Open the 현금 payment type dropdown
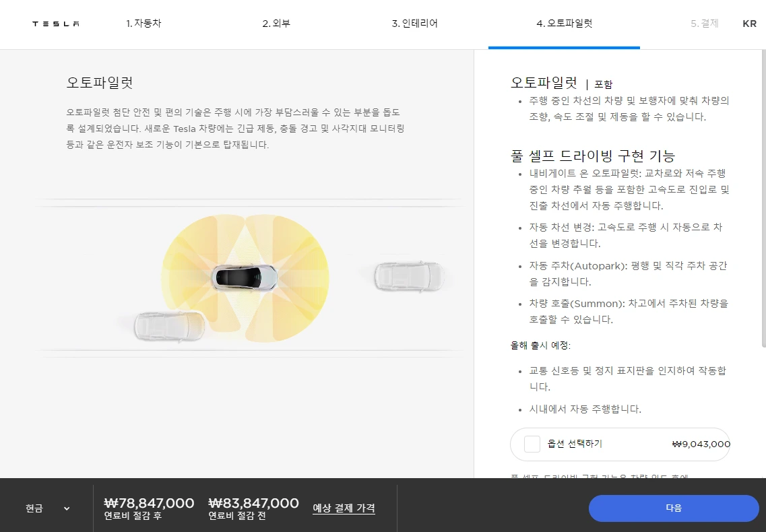 click(47, 508)
